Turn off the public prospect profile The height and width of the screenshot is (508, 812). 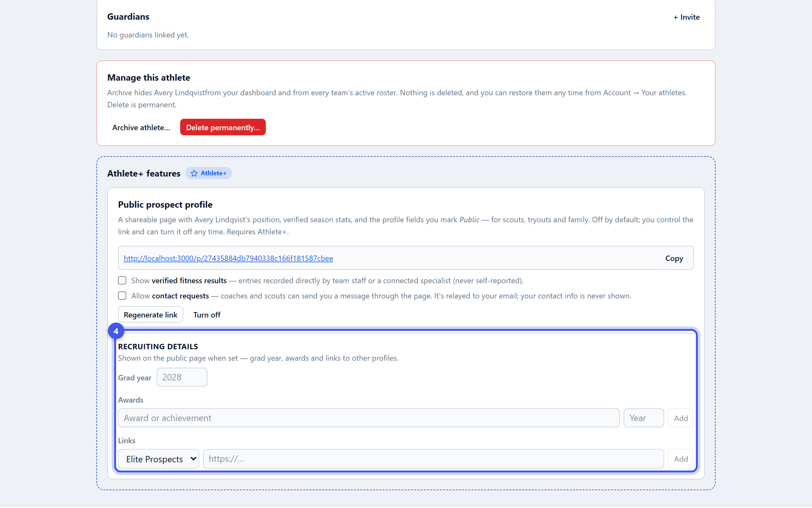[x=207, y=314]
